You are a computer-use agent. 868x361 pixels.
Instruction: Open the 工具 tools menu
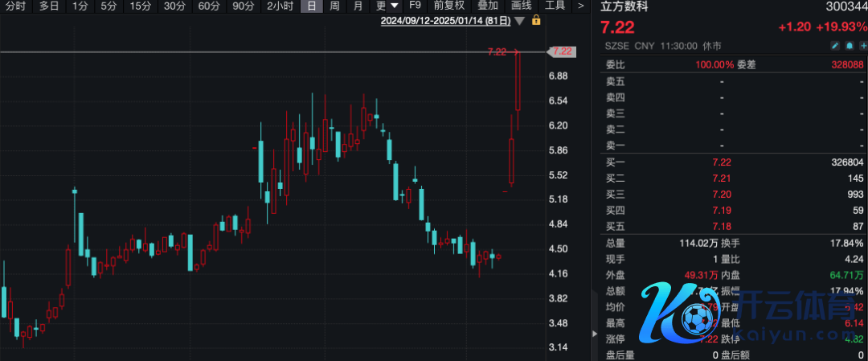click(x=555, y=6)
